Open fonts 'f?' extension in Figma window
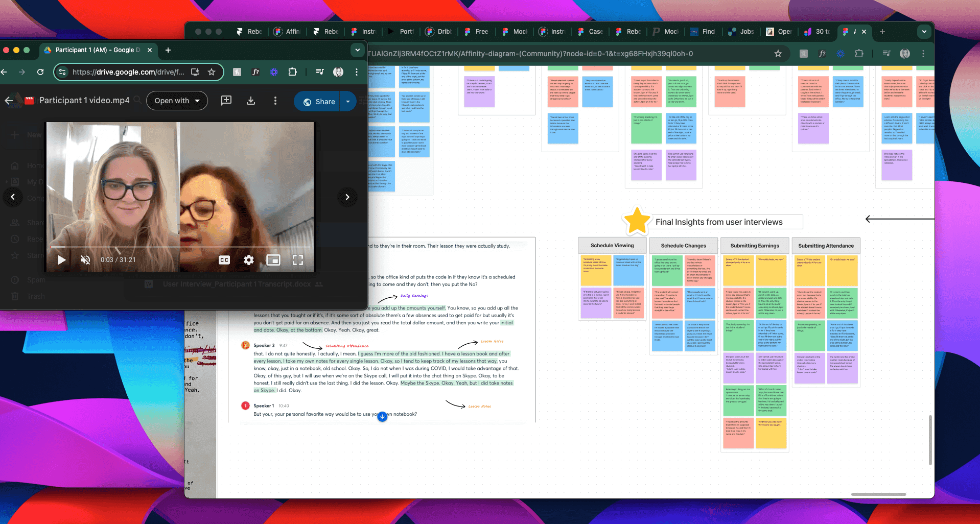 click(x=822, y=54)
